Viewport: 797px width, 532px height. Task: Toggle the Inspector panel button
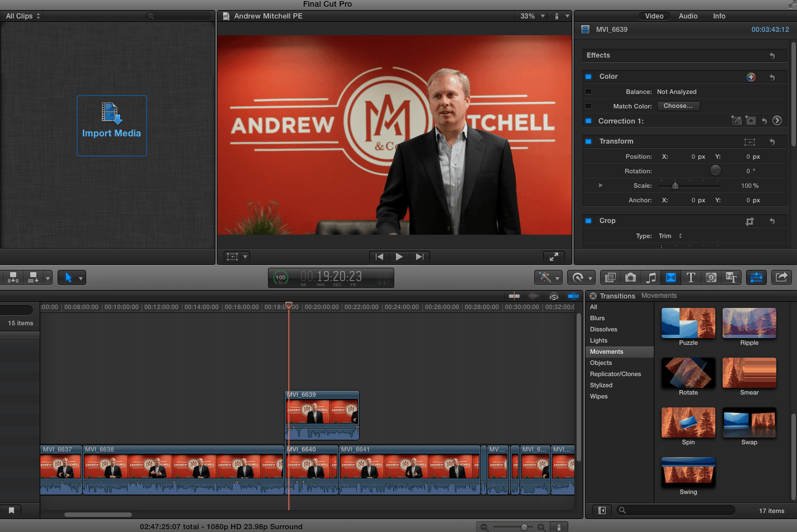[x=756, y=277]
